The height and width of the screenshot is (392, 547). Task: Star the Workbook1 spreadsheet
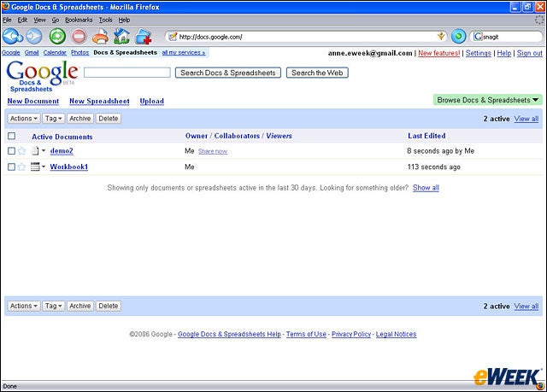tap(21, 167)
